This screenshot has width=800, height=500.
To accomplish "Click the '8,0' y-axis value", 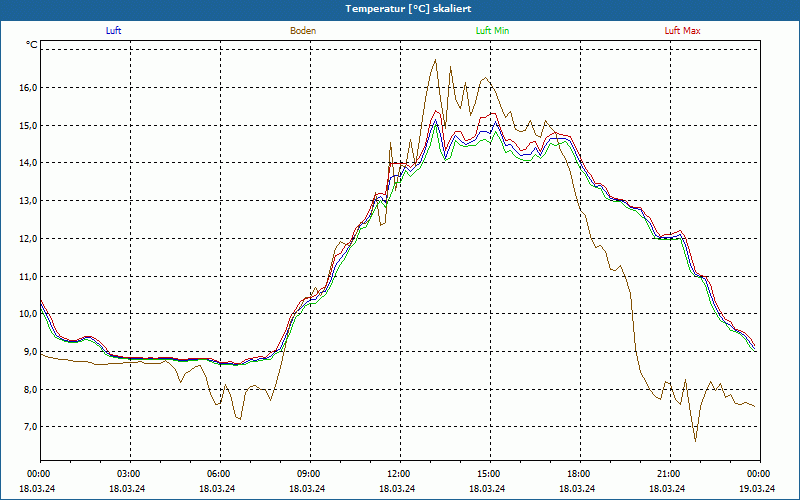I will click(x=30, y=389).
